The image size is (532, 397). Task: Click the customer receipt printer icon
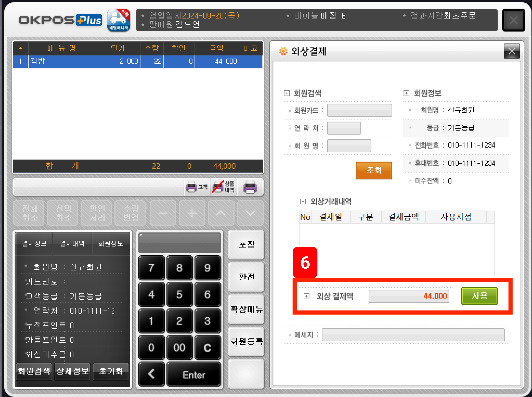click(x=197, y=187)
